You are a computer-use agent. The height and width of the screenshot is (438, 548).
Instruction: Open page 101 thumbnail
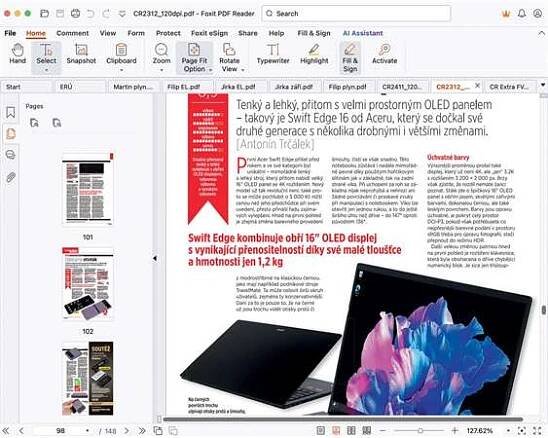pos(87,190)
